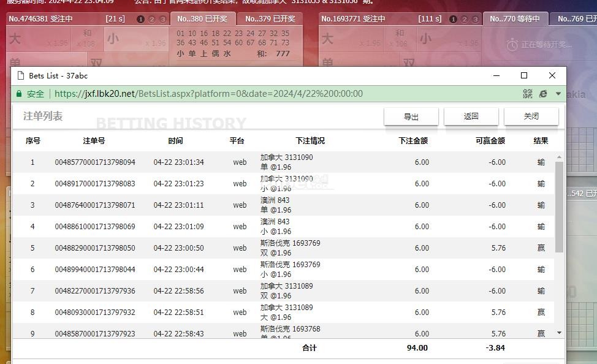Click the green secure padlock icon
The height and width of the screenshot is (364, 597).
point(19,94)
